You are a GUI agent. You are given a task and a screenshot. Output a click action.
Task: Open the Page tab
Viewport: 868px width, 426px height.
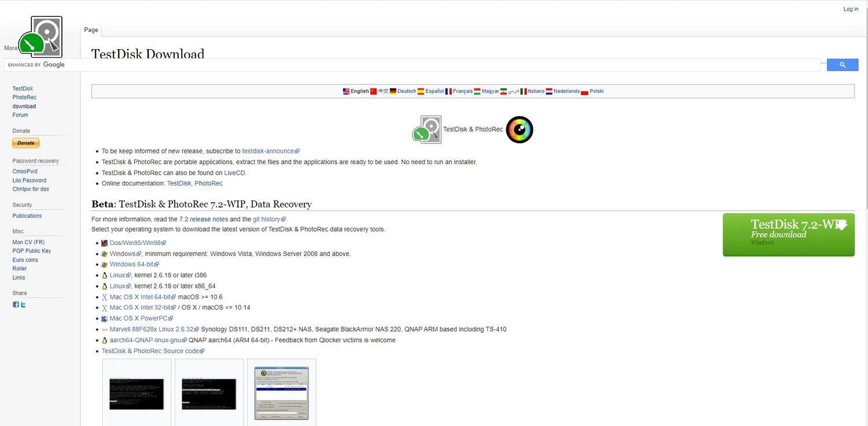pos(91,30)
